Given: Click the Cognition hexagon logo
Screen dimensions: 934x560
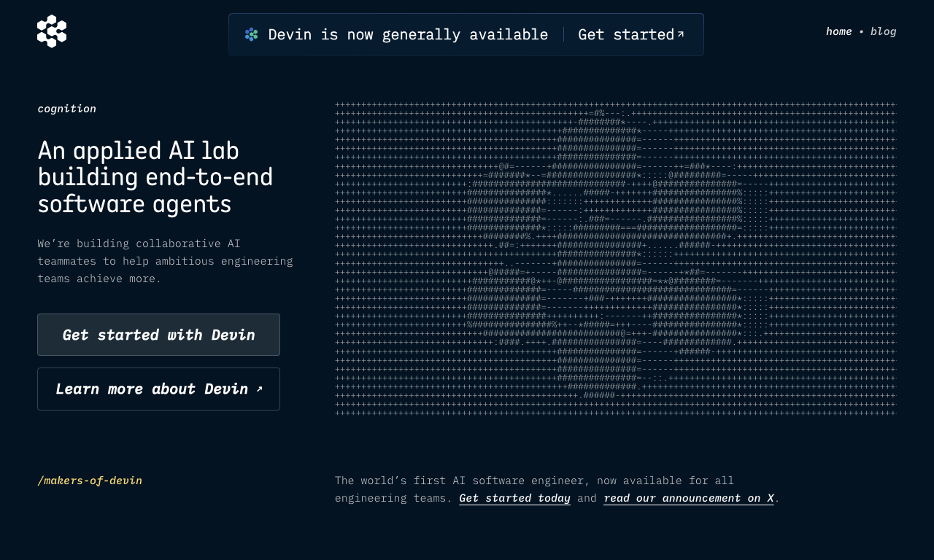Looking at the screenshot, I should (52, 31).
